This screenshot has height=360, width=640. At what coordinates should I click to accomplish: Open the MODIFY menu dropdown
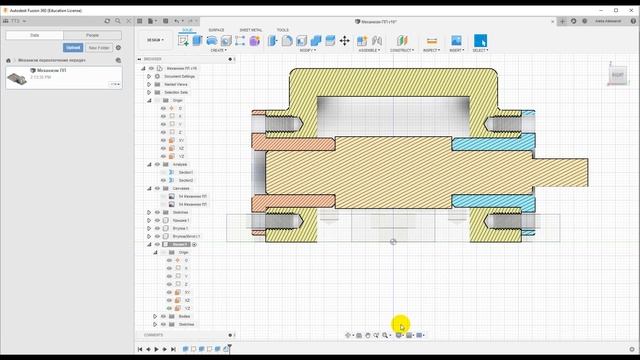(308, 50)
